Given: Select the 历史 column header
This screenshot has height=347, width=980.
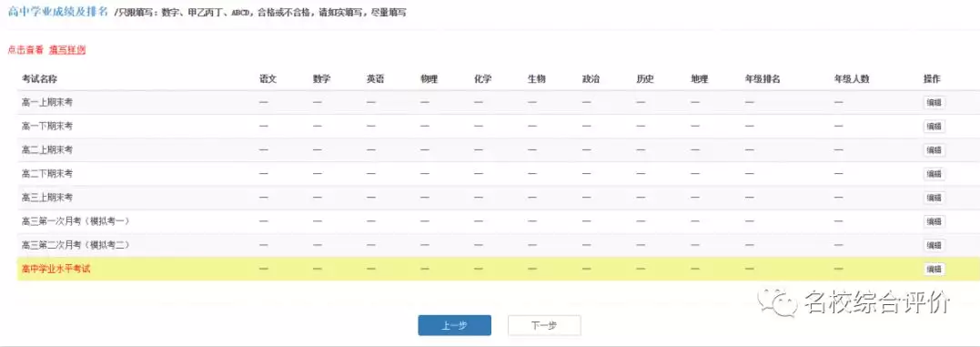Looking at the screenshot, I should (645, 78).
